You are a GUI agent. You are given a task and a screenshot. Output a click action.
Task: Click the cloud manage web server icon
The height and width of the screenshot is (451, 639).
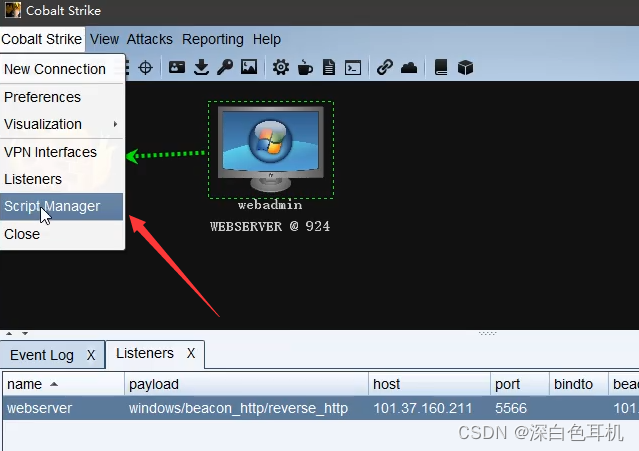(x=409, y=67)
